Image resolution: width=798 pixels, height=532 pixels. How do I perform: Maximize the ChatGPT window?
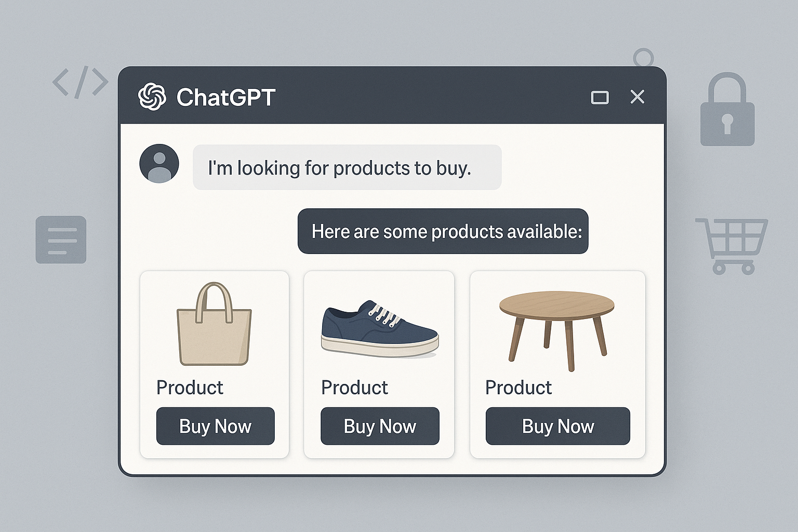coord(600,97)
